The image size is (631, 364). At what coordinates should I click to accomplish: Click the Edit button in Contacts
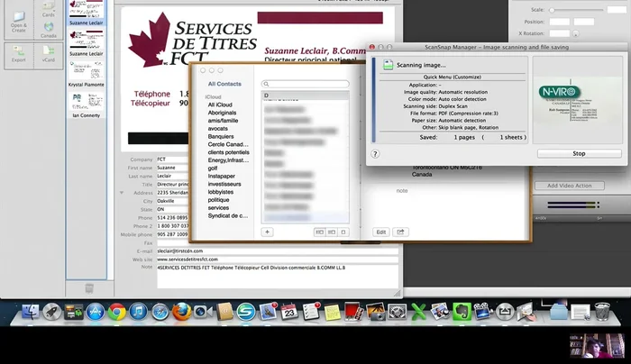[x=380, y=232]
